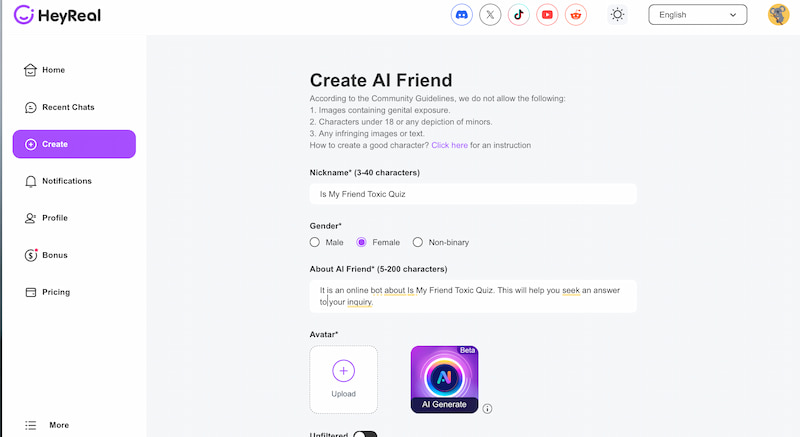This screenshot has width=800, height=437.
Task: Click the Home house icon in sidebar
Action: (x=30, y=70)
